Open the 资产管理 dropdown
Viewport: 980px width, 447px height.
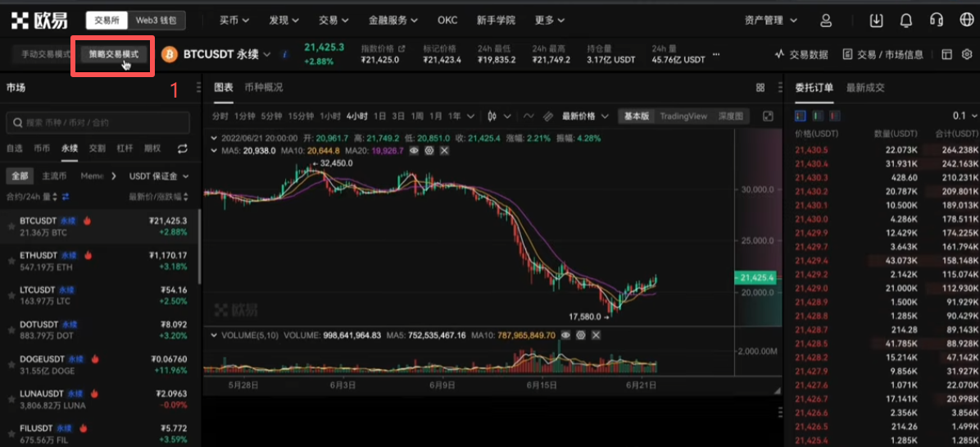click(771, 20)
